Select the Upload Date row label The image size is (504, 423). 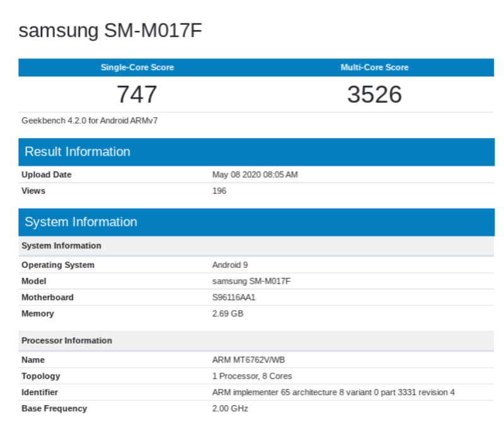pos(47,175)
